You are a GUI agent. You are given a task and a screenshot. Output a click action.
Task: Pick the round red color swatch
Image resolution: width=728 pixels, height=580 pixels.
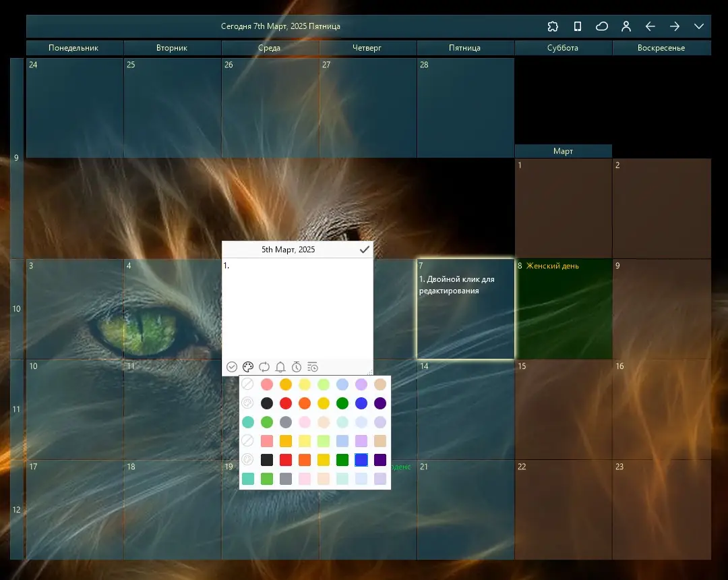tap(286, 403)
